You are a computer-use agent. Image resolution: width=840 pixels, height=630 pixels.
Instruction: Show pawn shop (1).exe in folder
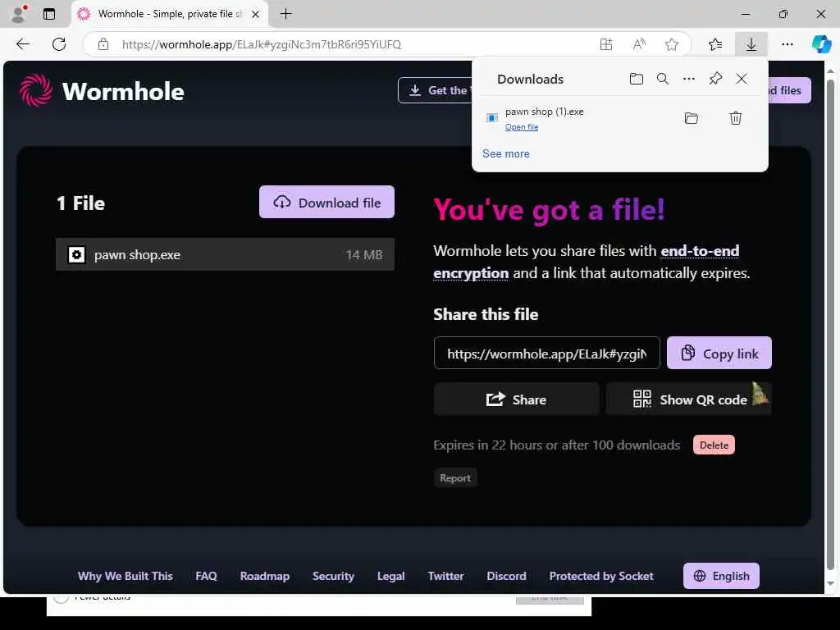691,118
